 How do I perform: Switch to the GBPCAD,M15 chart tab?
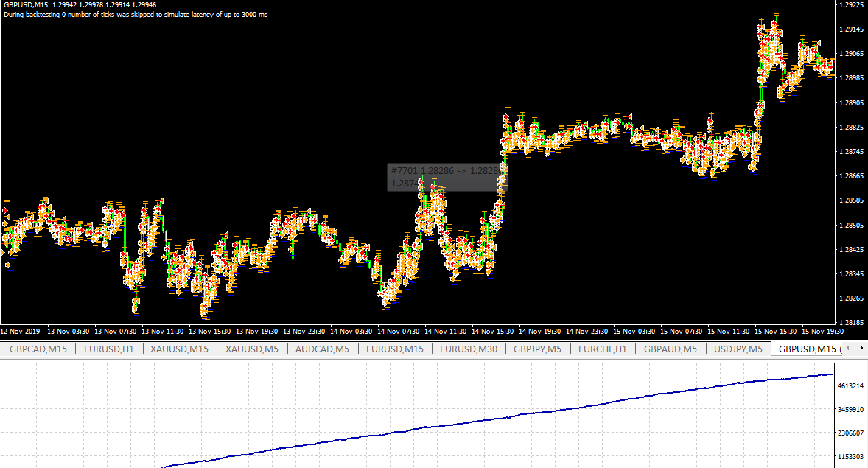38,349
